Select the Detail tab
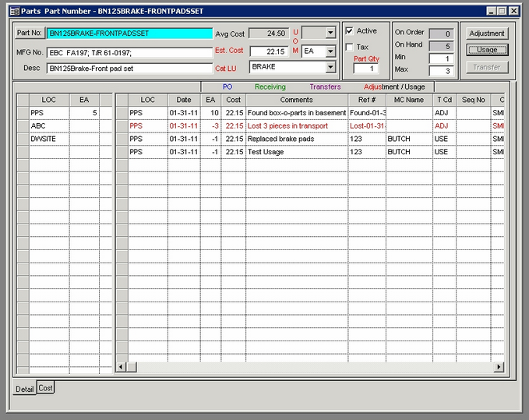 [25, 389]
